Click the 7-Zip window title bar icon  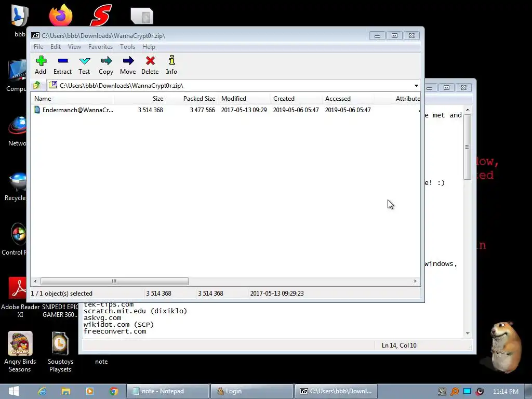point(35,35)
